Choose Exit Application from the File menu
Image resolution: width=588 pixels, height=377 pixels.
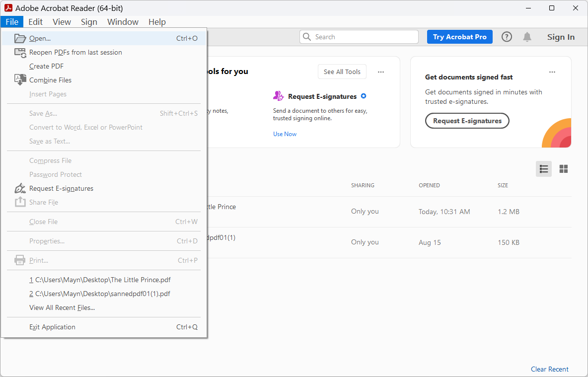tap(52, 327)
